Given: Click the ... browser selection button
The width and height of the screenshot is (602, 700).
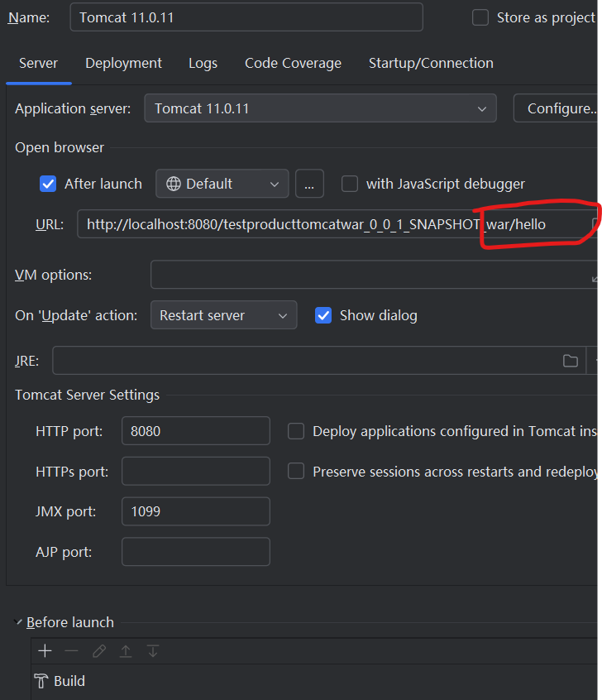Looking at the screenshot, I should (309, 184).
